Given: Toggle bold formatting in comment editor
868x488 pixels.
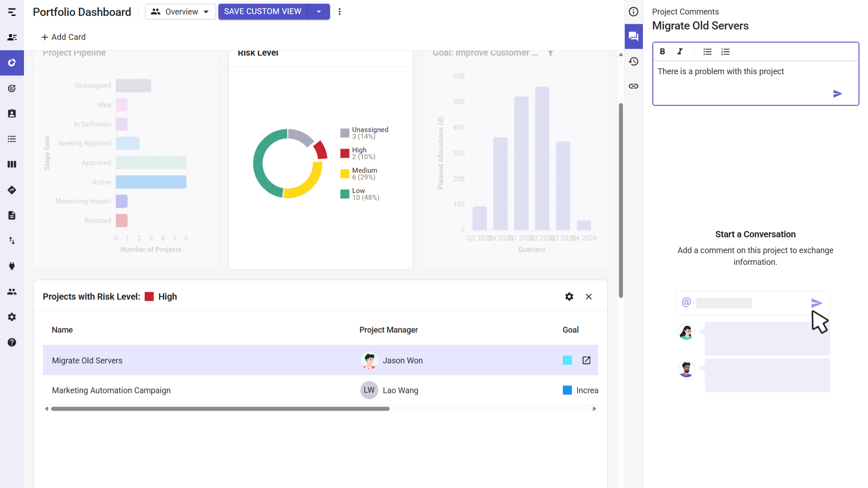Looking at the screenshot, I should click(662, 52).
